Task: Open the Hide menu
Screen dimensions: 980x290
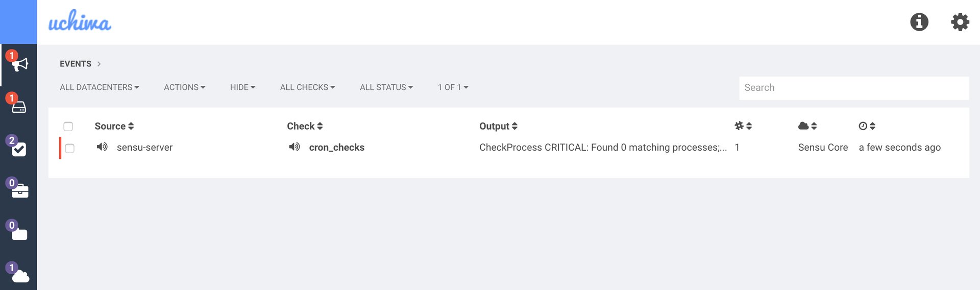Action: (242, 87)
